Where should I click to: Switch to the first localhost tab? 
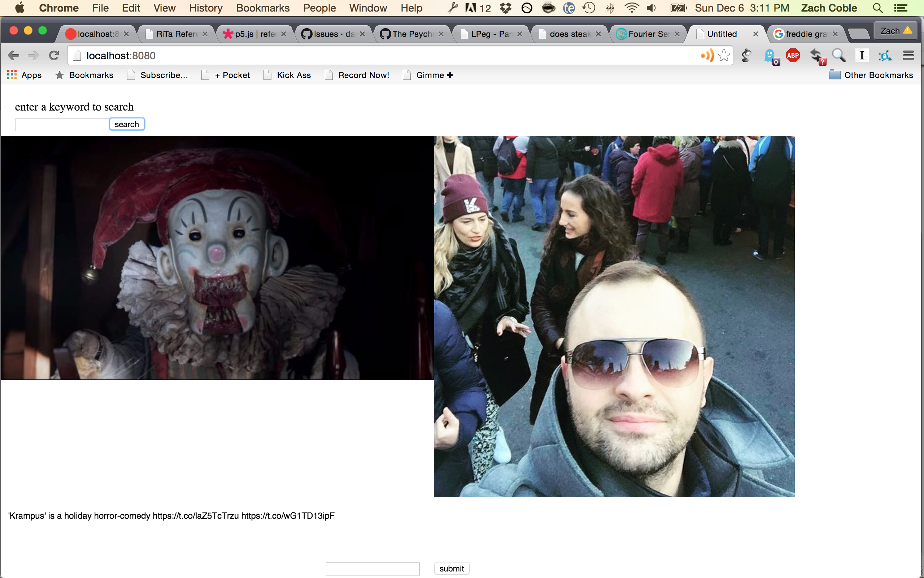(98, 34)
